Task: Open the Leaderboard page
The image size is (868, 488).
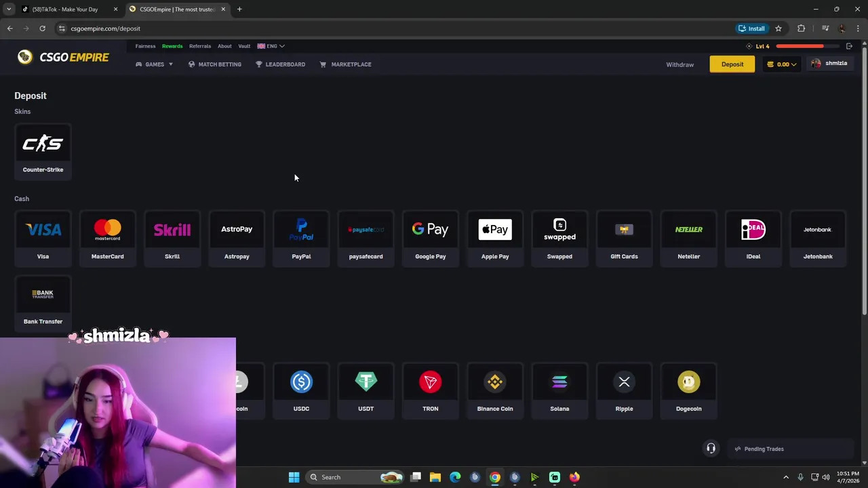Action: click(280, 64)
